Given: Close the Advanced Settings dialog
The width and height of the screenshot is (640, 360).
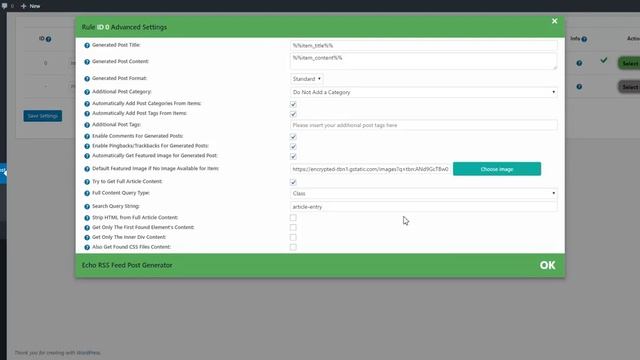Looking at the screenshot, I should point(554,21).
